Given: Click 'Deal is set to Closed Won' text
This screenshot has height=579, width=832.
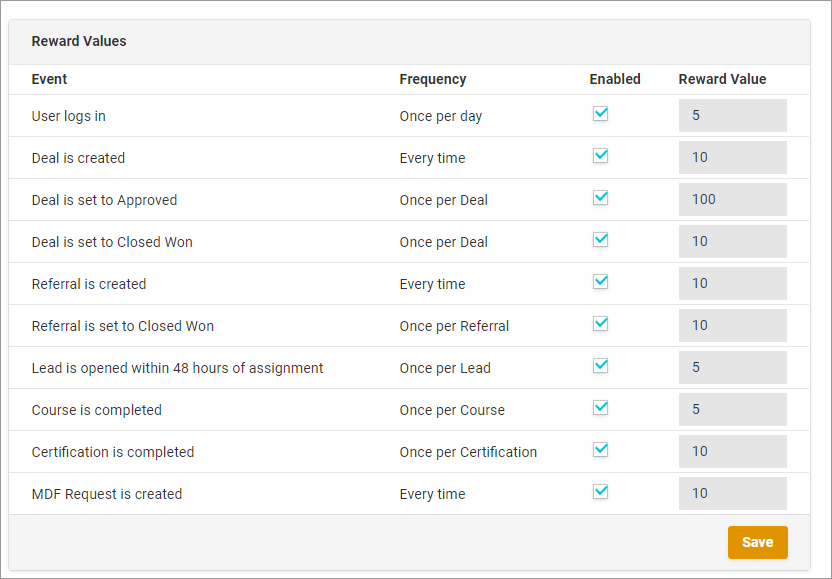Looking at the screenshot, I should pyautogui.click(x=112, y=242).
